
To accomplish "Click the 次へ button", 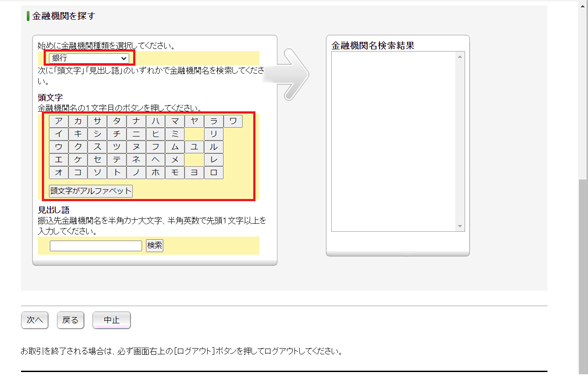I will (34, 320).
